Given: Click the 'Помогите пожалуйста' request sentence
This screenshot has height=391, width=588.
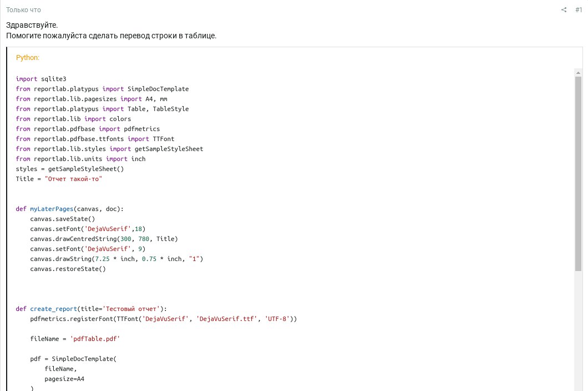Looking at the screenshot, I should 111,36.
